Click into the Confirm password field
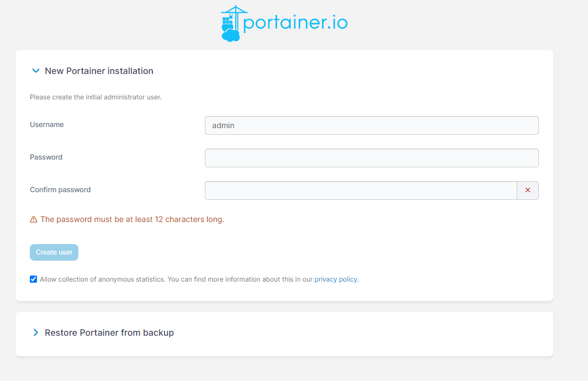Viewport: 588px width, 381px height. (361, 190)
